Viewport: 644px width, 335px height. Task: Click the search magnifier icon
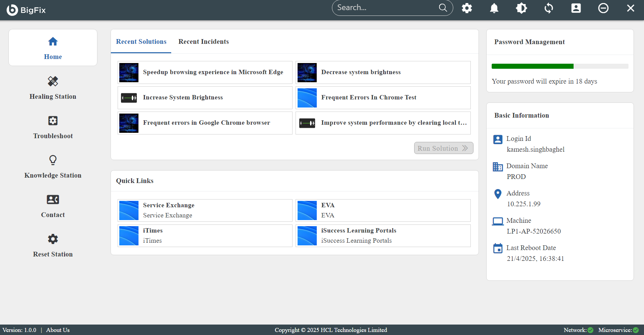pyautogui.click(x=443, y=8)
